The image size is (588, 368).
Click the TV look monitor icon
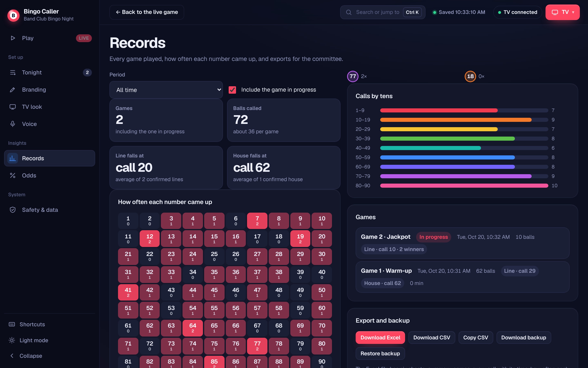pos(13,107)
